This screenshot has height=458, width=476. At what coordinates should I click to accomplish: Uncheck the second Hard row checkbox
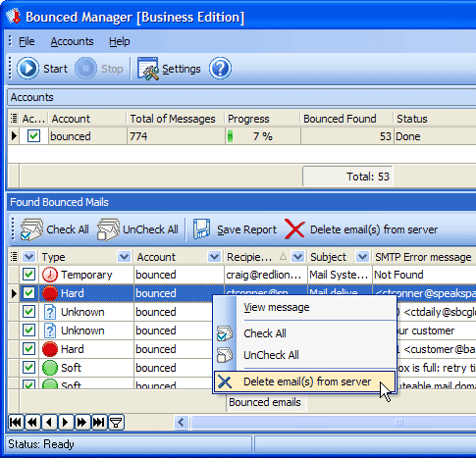(28, 349)
